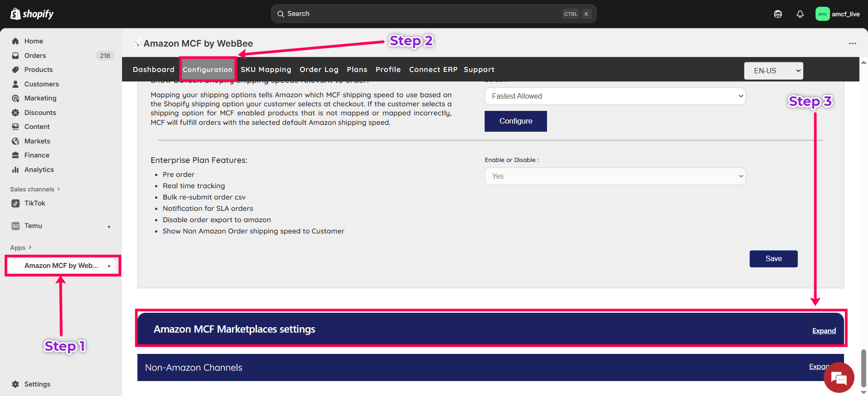
Task: Switch to the SKU Mapping tab
Action: click(x=265, y=70)
